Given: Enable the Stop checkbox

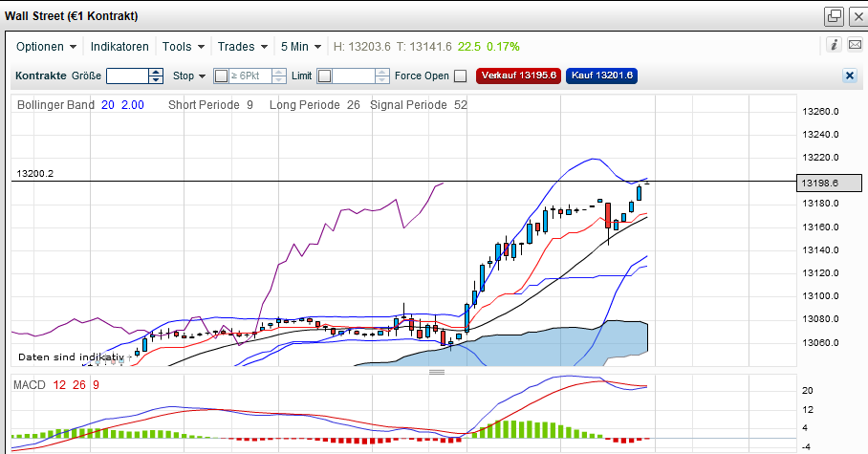Looking at the screenshot, I should click(222, 76).
